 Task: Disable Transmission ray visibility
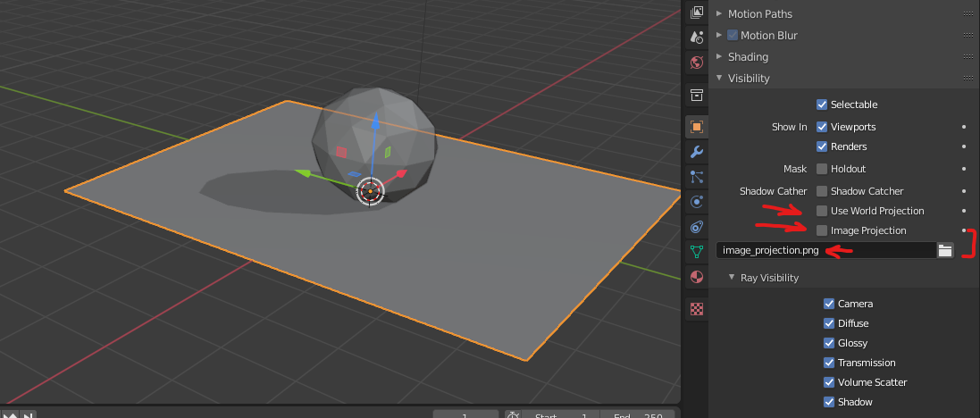tap(829, 363)
